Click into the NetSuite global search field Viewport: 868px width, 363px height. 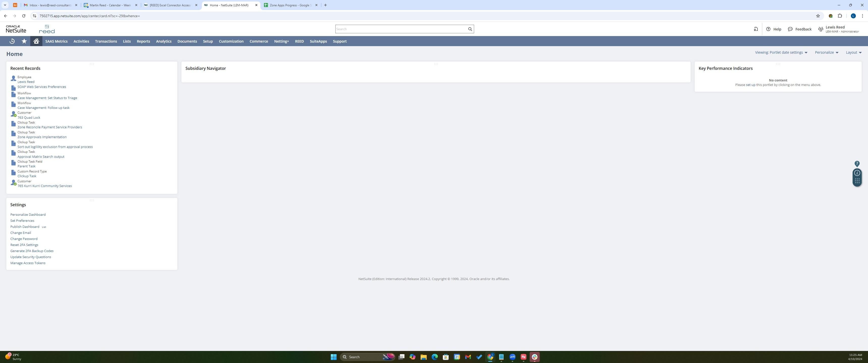(400, 29)
